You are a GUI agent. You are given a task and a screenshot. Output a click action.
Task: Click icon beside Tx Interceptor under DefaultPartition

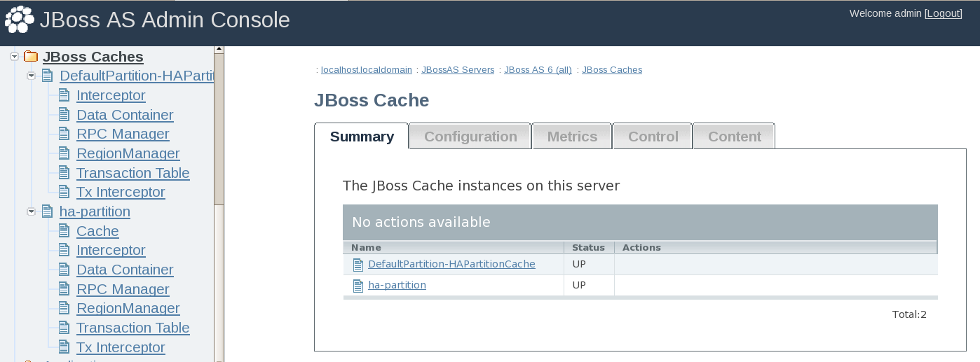pos(64,191)
